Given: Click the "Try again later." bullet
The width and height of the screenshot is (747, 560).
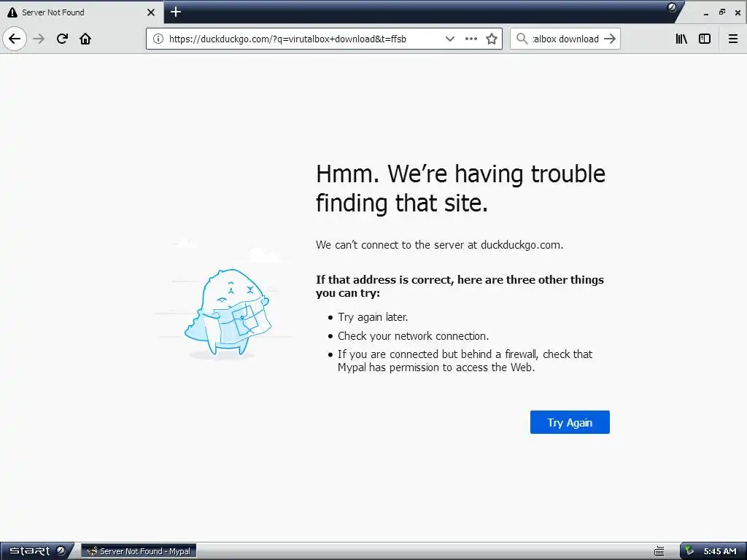Looking at the screenshot, I should [373, 317].
